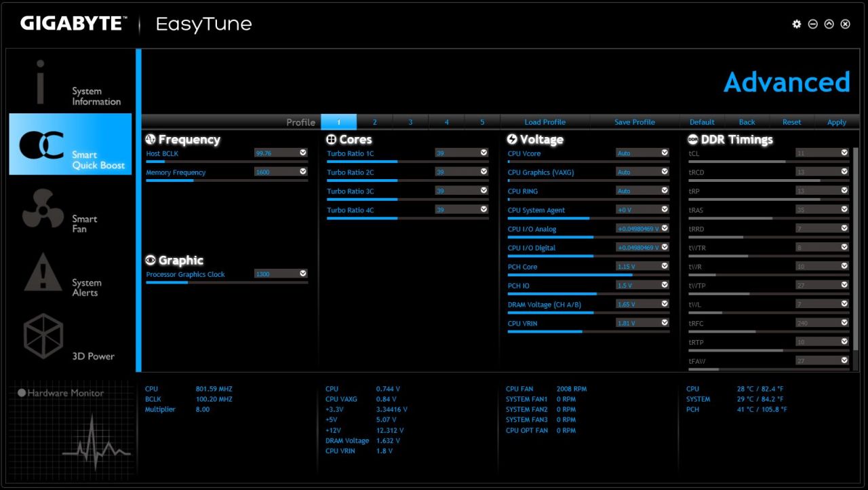
Task: Select Profile 5 tab
Action: pos(482,122)
